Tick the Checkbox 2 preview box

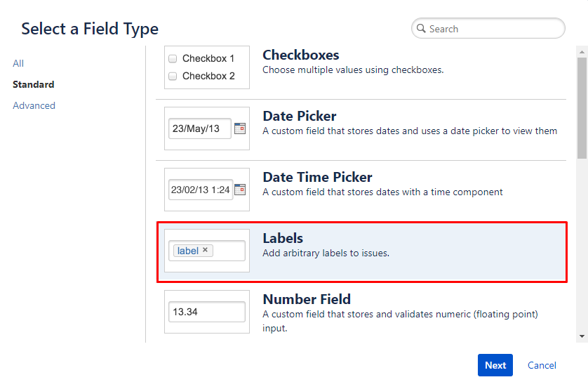click(173, 76)
